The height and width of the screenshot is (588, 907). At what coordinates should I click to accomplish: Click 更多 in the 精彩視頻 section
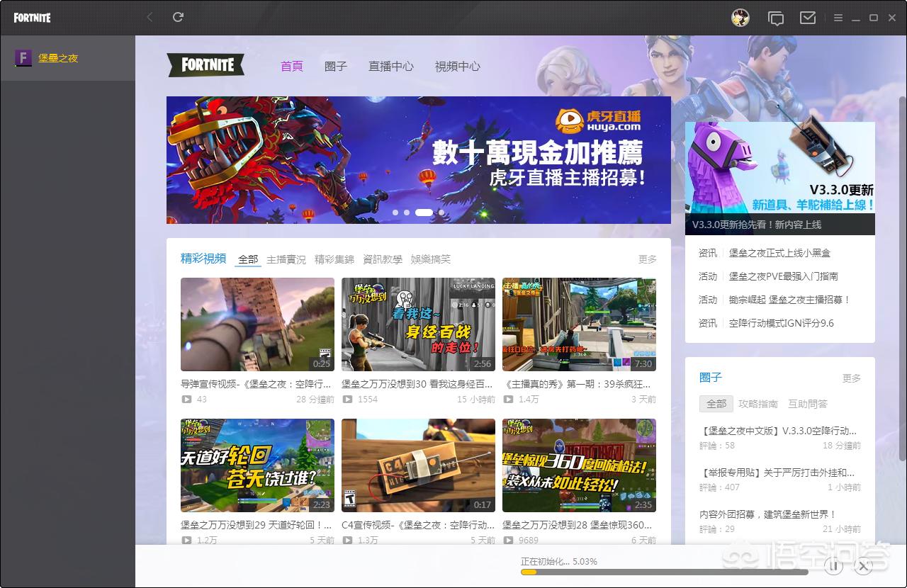click(648, 260)
